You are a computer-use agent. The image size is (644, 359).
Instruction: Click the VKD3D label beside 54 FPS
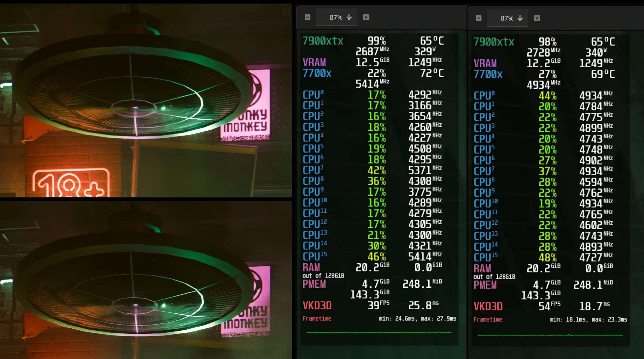tap(488, 306)
